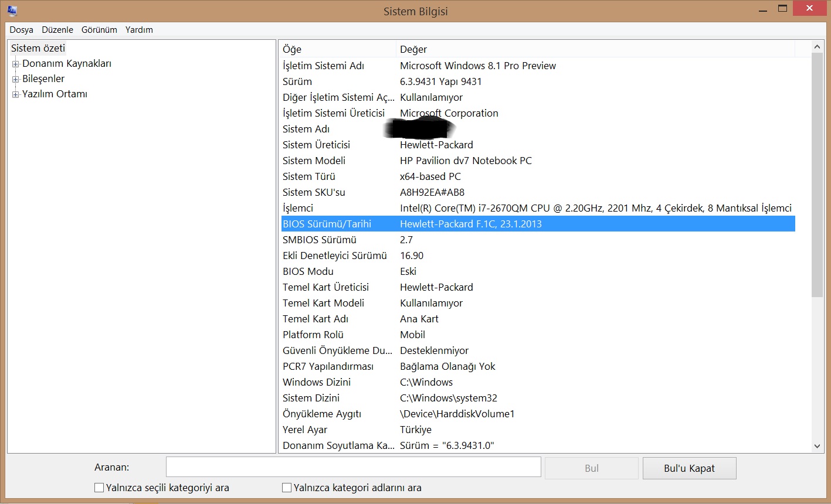
Task: Click the vertical scrollbar thumb
Action: tap(818, 175)
